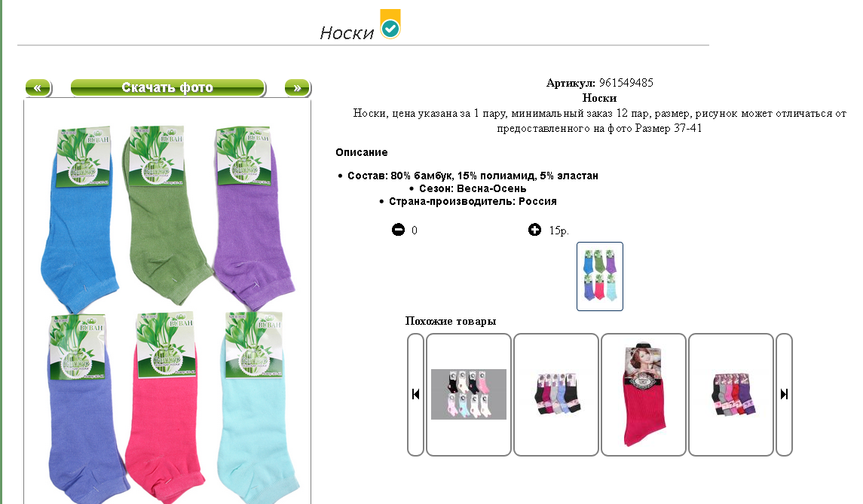Image resolution: width=863 pixels, height=504 pixels.
Task: Open similar product with gray background socks
Action: click(468, 395)
